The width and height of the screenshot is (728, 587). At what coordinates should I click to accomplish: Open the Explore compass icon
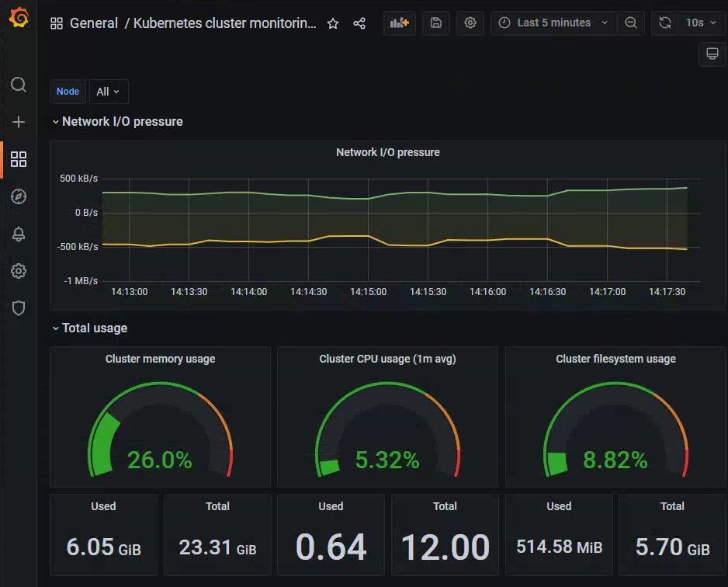pyautogui.click(x=19, y=196)
